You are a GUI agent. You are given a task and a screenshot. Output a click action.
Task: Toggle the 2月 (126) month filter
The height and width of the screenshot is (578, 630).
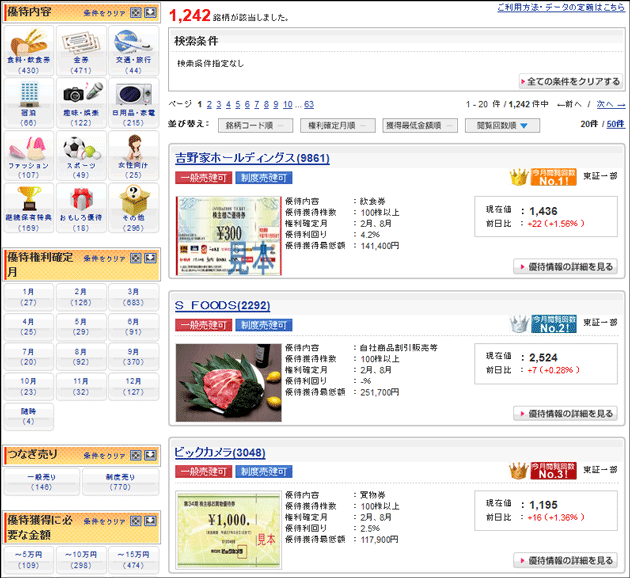coord(81,297)
